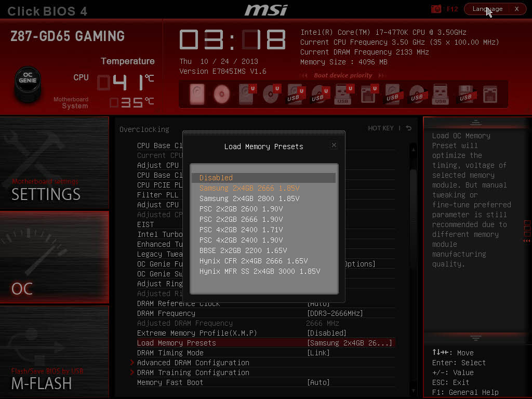Click the Language button
The height and width of the screenshot is (399, 532).
488,9
